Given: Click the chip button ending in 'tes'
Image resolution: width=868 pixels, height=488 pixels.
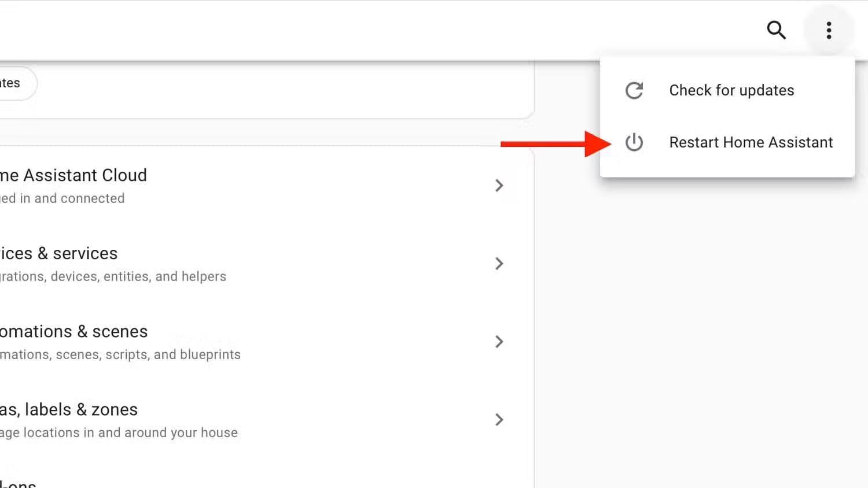Looking at the screenshot, I should (17, 83).
